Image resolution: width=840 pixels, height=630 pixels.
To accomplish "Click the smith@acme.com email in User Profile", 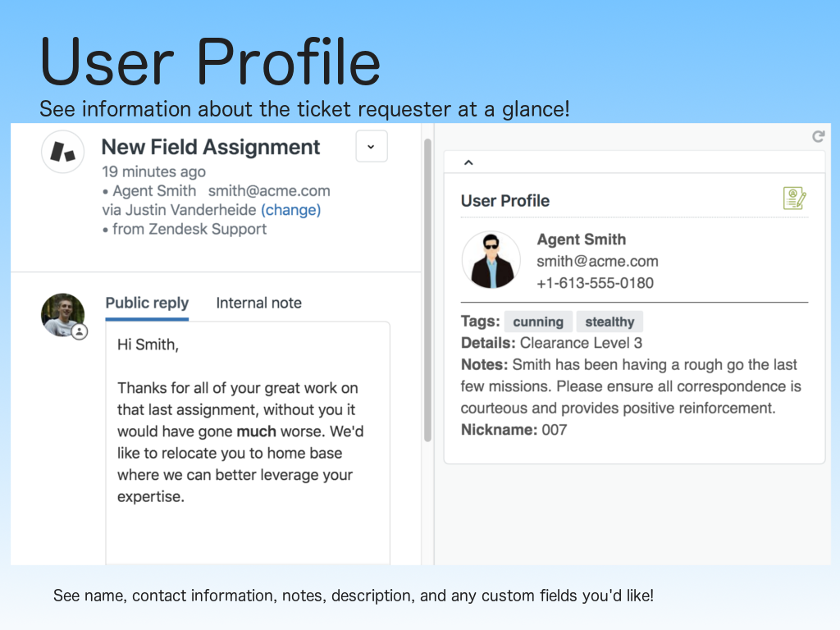I will [597, 262].
